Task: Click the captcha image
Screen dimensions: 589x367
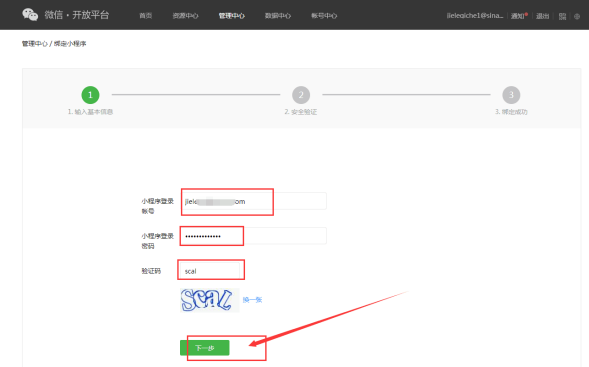Action: [x=210, y=300]
